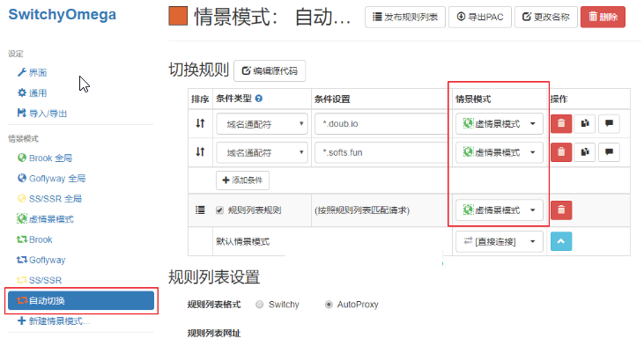Click the (按照规则列表匹配请求) text
Image resolution: width=644 pixels, height=346 pixels.
[x=362, y=210]
